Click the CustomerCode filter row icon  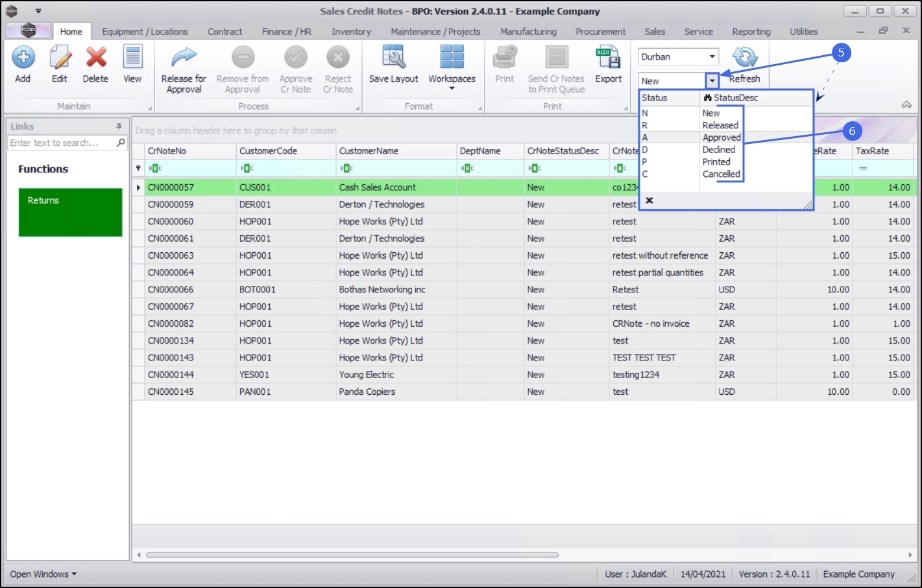click(247, 169)
